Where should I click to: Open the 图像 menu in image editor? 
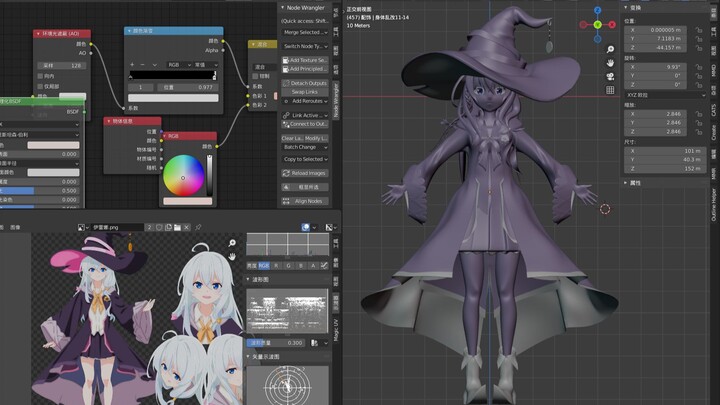[15, 227]
